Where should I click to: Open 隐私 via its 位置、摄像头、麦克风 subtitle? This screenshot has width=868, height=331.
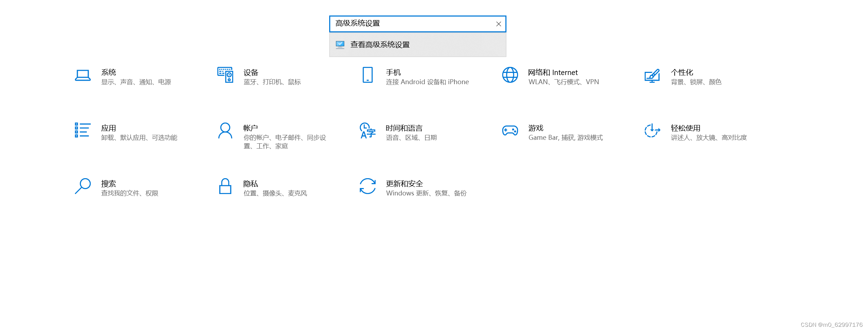276,193
